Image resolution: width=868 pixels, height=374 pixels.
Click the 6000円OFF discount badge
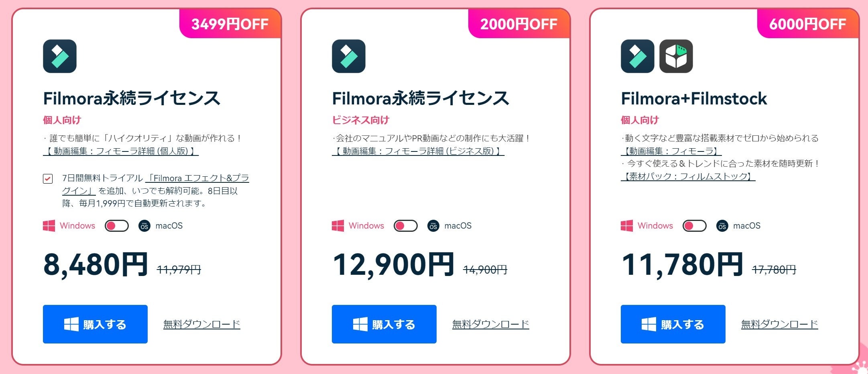(x=807, y=24)
